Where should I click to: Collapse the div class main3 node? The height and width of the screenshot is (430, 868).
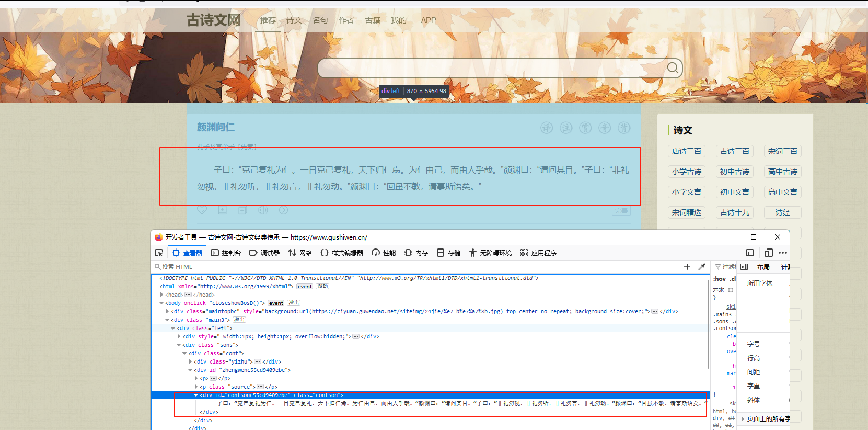[x=167, y=320]
